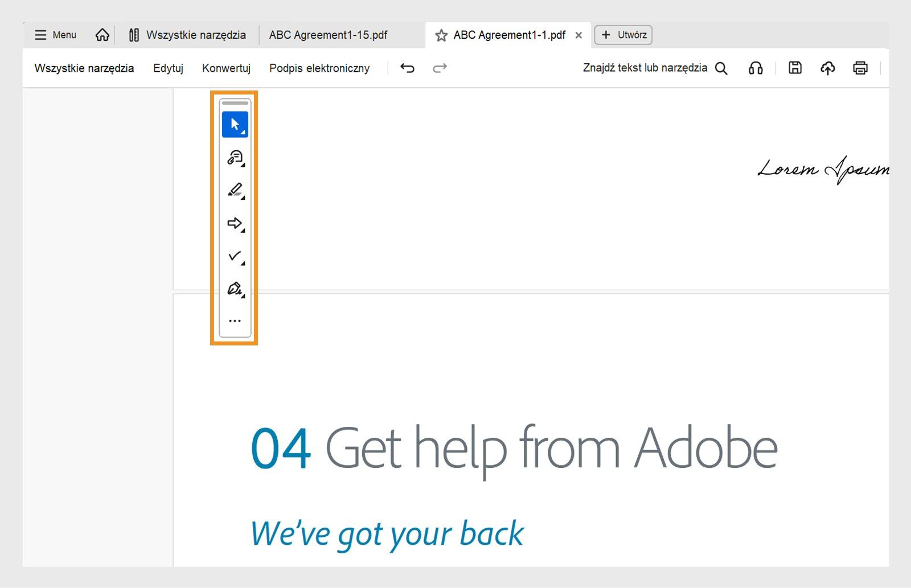Choose the checkmark fill tool
This screenshot has height=588, width=911.
235,256
